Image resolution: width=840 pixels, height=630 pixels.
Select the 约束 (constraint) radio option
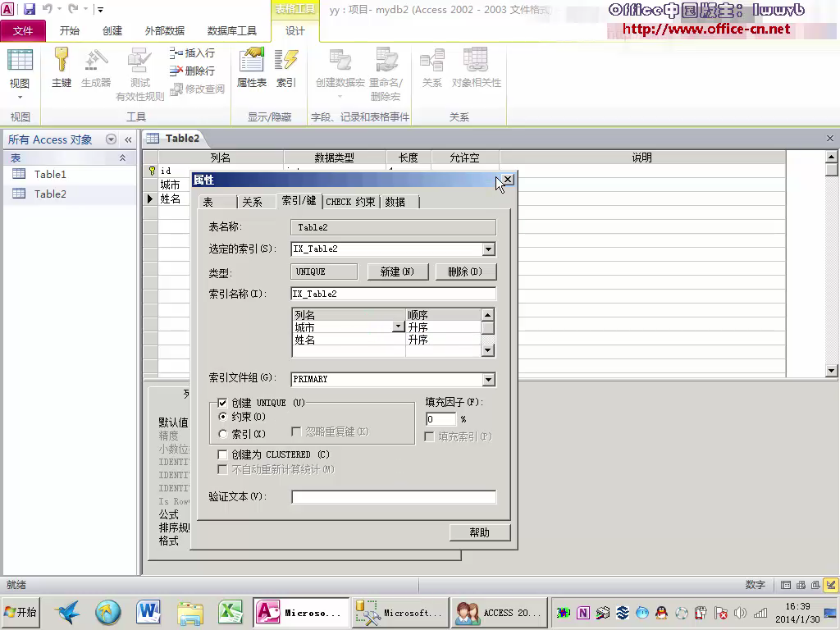coord(223,417)
